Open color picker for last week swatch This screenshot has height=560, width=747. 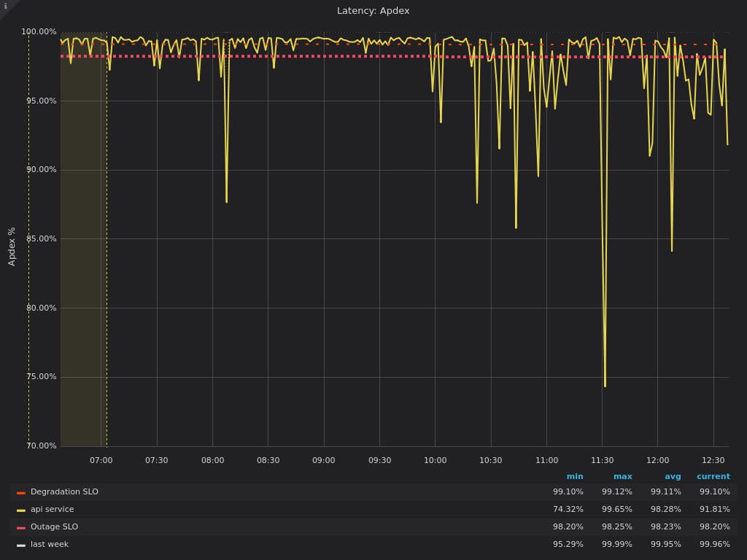pyautogui.click(x=21, y=545)
